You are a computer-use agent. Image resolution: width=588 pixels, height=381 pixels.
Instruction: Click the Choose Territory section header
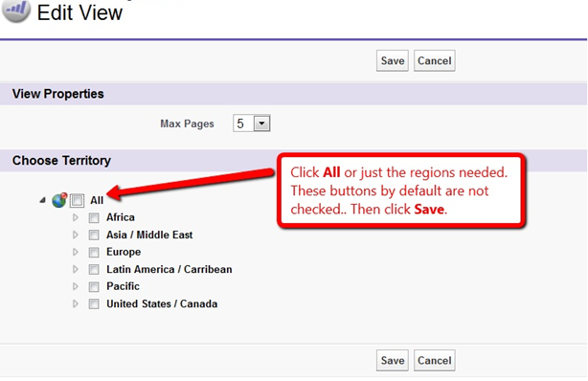click(x=61, y=161)
